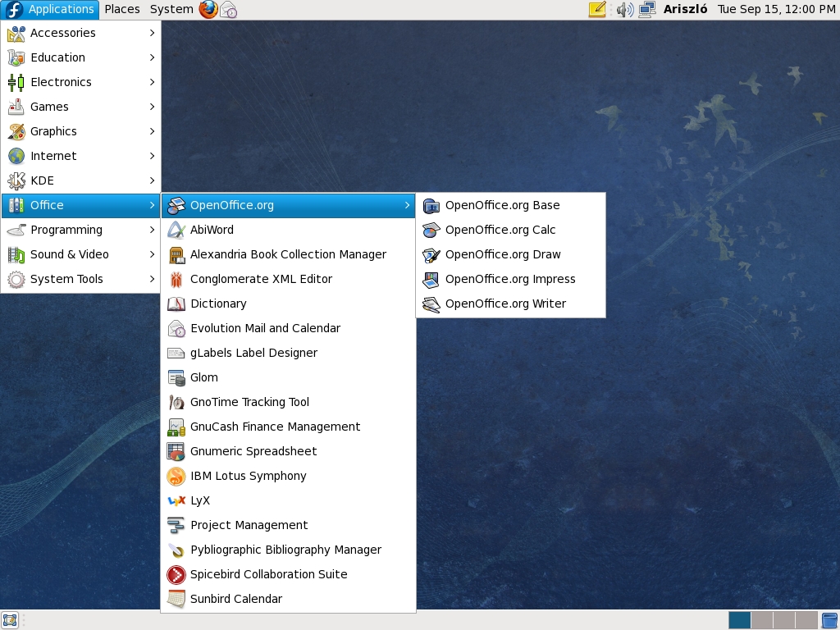Click the OpenOffice.org Impress icon
Screen dimensions: 840x630
click(431, 279)
